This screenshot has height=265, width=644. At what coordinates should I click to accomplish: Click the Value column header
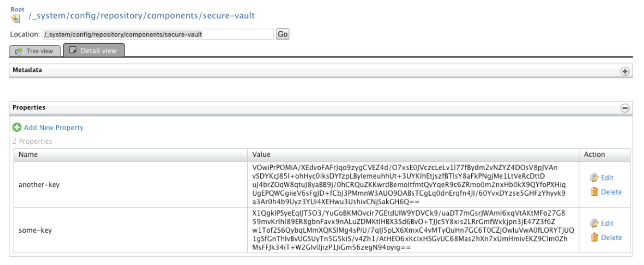click(x=261, y=155)
